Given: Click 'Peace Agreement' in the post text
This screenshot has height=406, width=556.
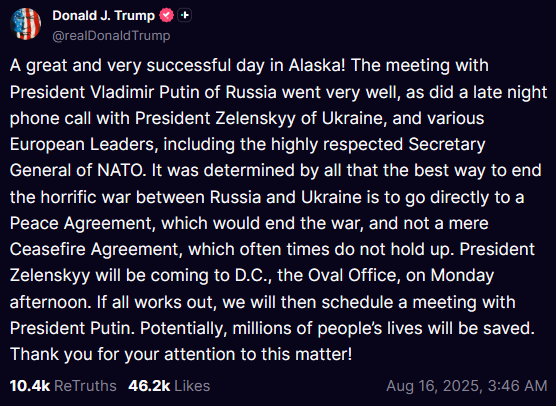Looking at the screenshot, I should coord(83,223).
